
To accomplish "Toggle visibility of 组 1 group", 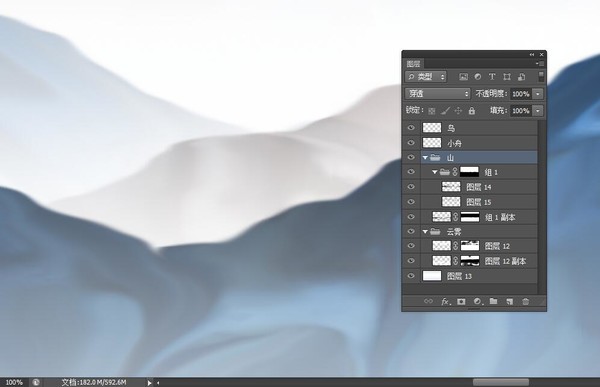I will (411, 172).
